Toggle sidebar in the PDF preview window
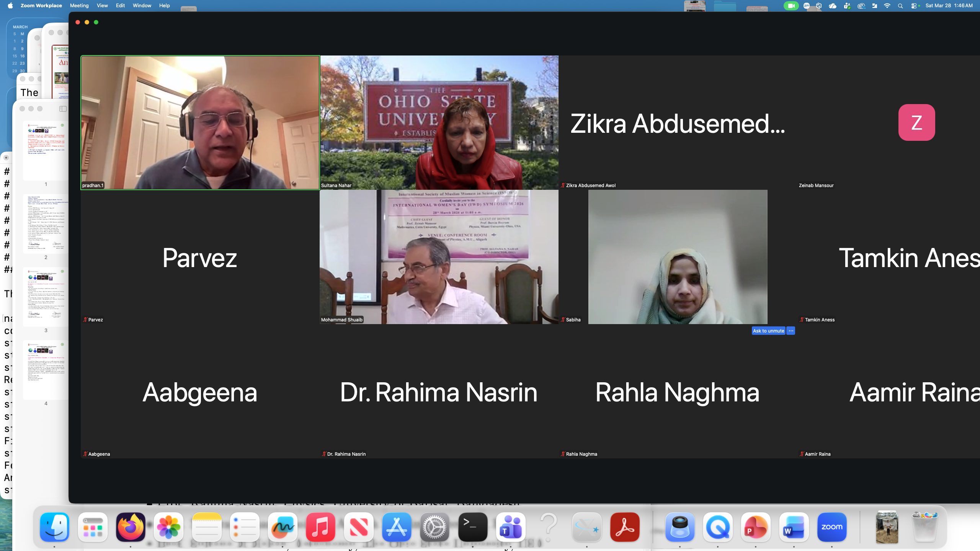Screen dimensions: 980x551 point(63,109)
